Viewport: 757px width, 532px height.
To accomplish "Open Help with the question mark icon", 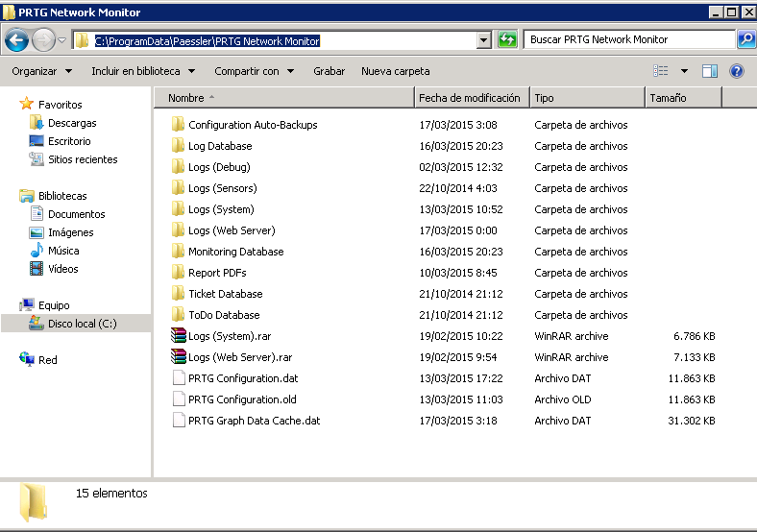I will tap(736, 71).
